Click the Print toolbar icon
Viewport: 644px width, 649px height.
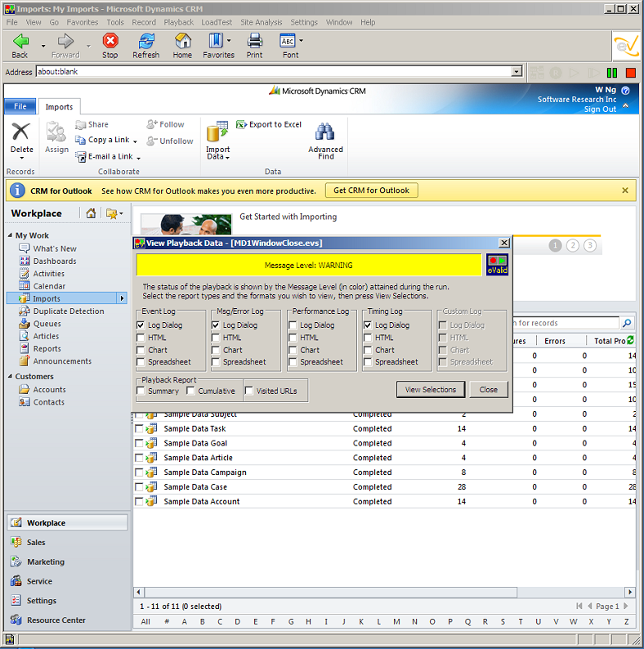(254, 41)
